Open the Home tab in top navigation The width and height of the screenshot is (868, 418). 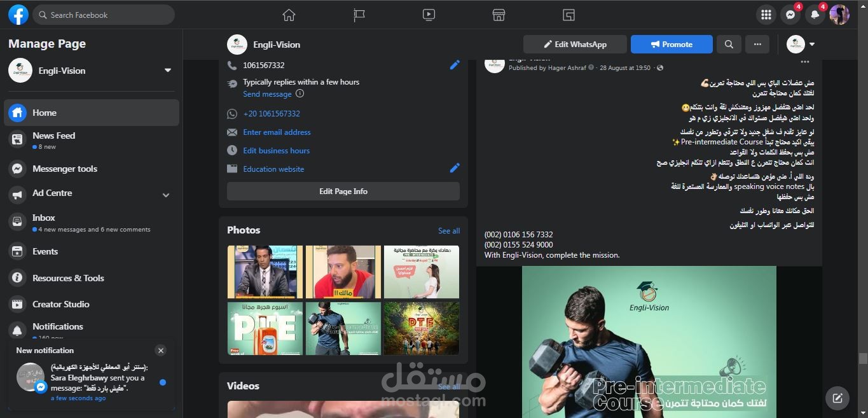pyautogui.click(x=289, y=15)
